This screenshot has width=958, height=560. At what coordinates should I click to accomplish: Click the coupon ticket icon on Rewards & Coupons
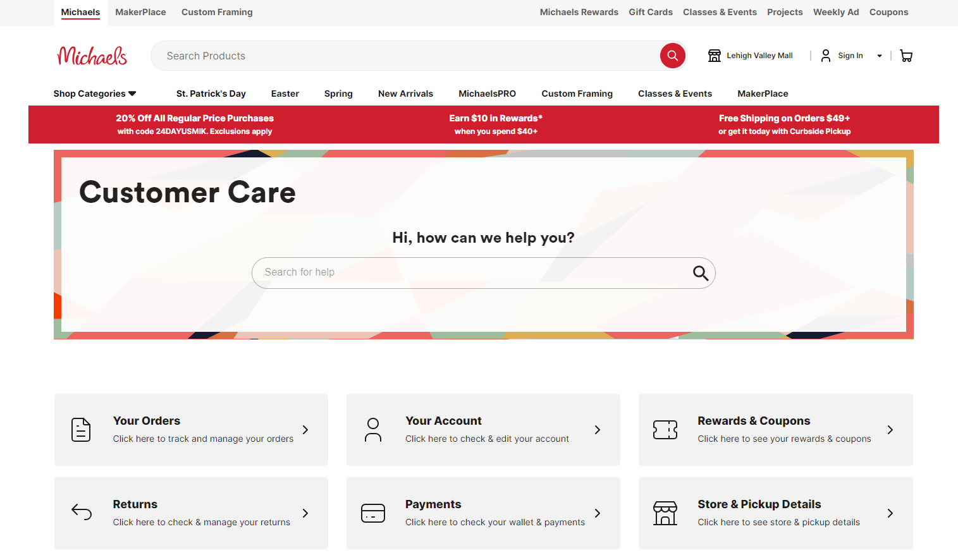pos(665,430)
